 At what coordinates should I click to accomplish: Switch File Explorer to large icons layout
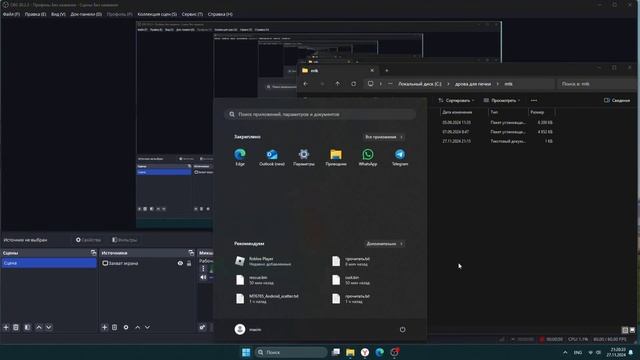[632, 330]
